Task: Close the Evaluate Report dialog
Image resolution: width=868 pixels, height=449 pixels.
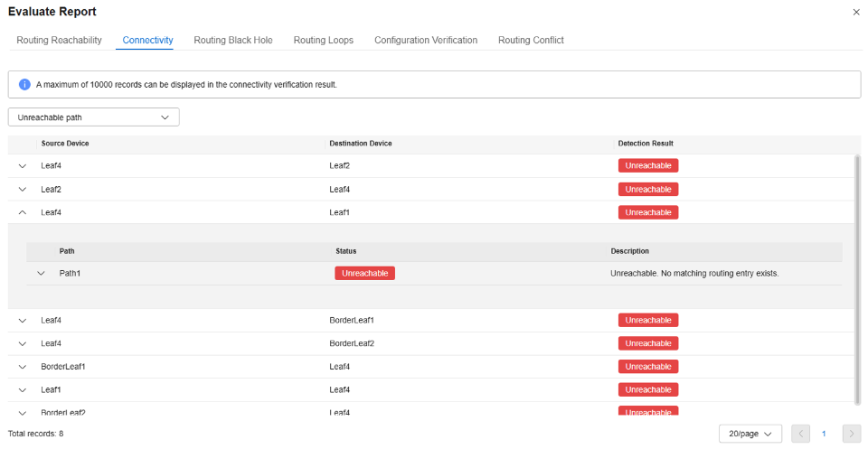Action: tap(856, 12)
